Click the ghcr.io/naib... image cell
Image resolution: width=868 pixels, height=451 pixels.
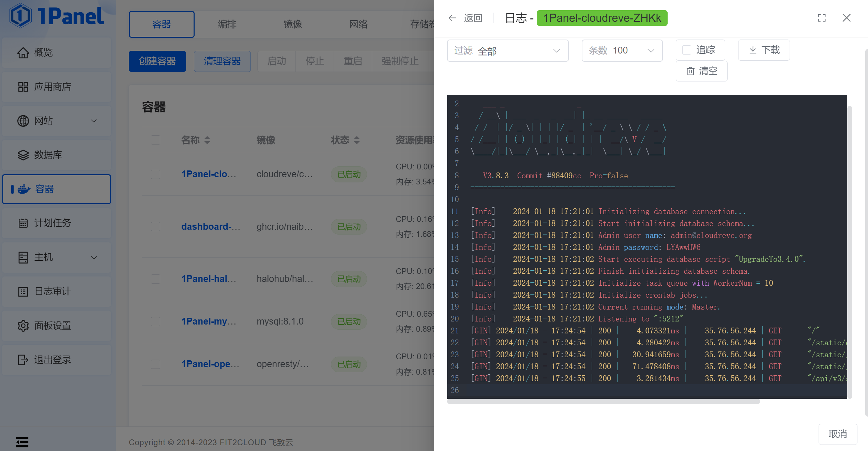tap(285, 227)
